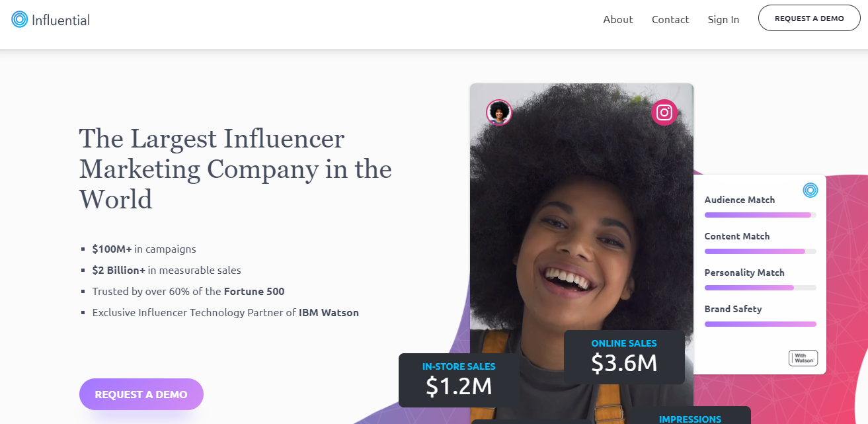Click the Content Match progress bar

point(760,251)
